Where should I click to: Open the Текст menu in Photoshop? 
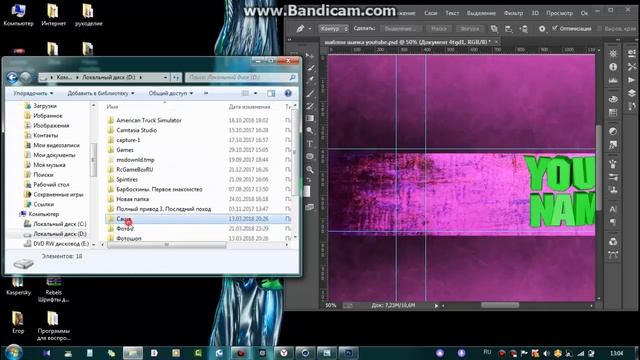pyautogui.click(x=452, y=13)
